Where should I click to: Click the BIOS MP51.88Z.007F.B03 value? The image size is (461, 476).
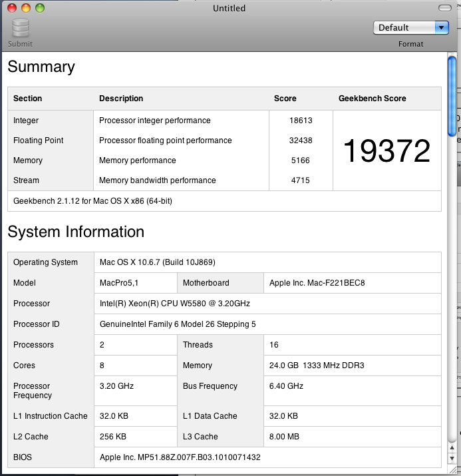click(x=180, y=457)
